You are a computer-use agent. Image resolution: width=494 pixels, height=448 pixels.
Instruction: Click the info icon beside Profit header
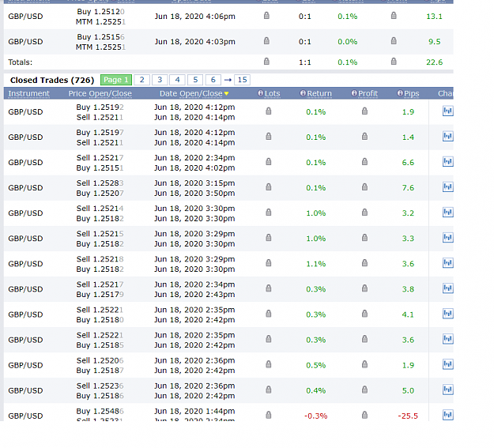click(x=354, y=93)
